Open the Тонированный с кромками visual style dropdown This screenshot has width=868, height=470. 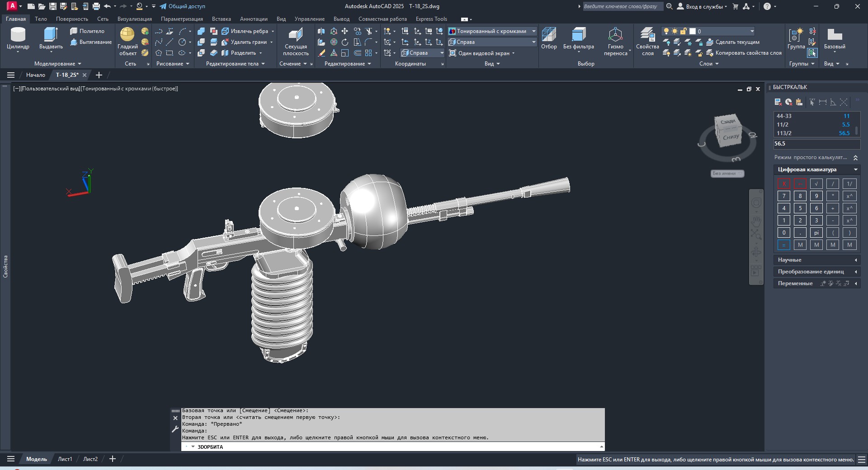(492, 31)
